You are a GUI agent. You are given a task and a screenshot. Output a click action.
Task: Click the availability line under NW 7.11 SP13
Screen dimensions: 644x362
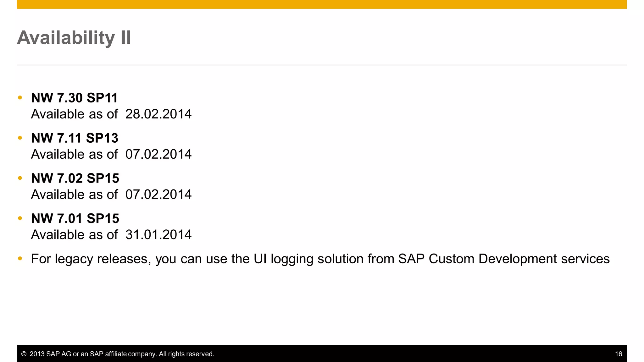click(x=111, y=154)
